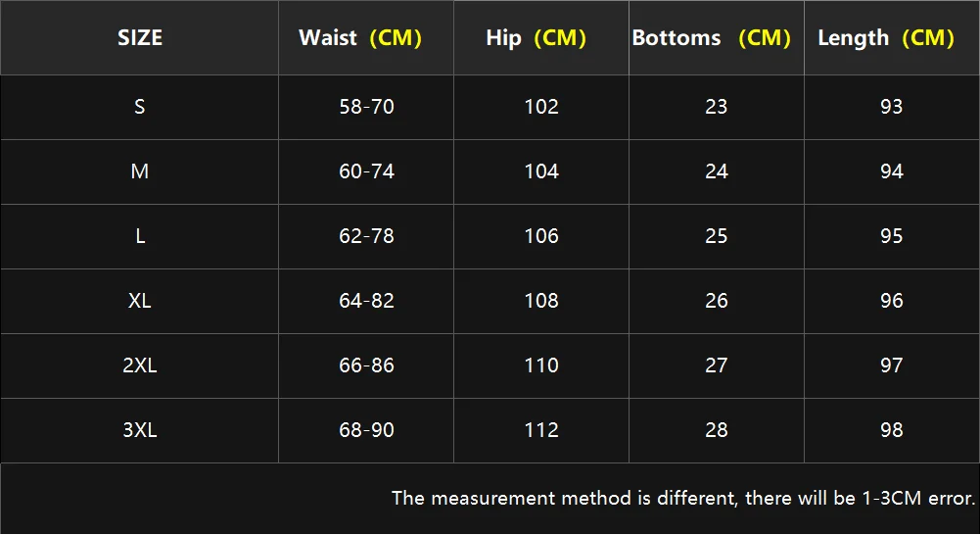Click the size S row label
Image resolution: width=980 pixels, height=535 pixels.
tap(140, 107)
